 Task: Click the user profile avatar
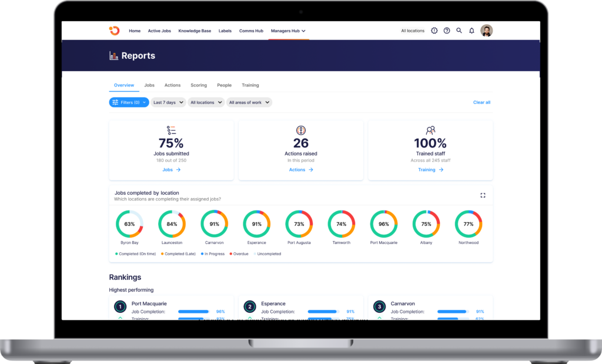point(486,31)
